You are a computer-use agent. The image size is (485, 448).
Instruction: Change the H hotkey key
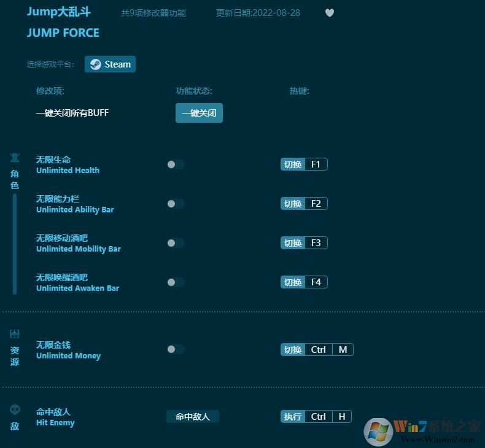pos(342,417)
